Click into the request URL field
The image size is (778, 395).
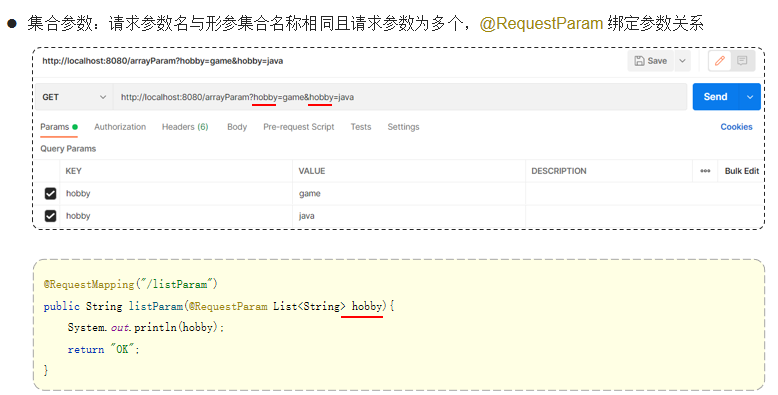click(x=400, y=97)
